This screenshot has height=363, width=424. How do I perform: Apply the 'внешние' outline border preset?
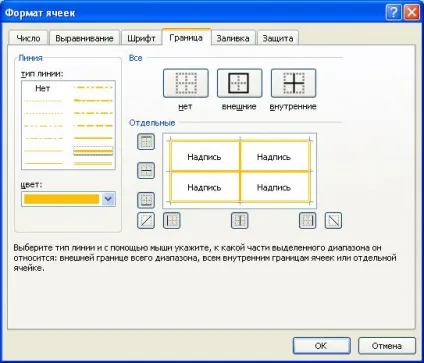pyautogui.click(x=239, y=83)
